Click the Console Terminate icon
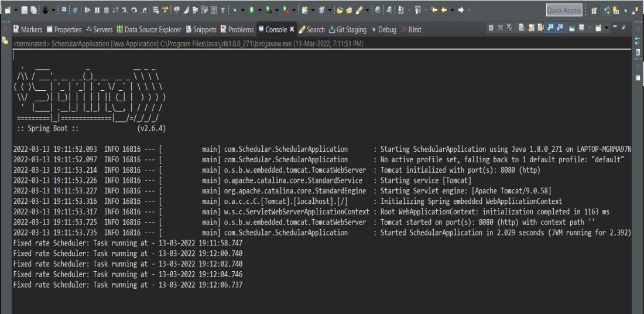Image resolution: width=644 pixels, height=314 pixels. [491, 28]
